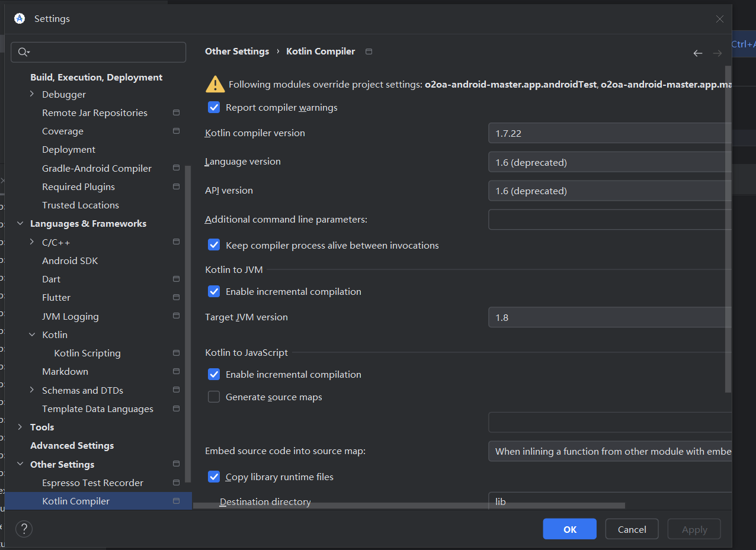This screenshot has height=550, width=756.
Task: Expand the Debugger tree node
Action: click(x=32, y=94)
